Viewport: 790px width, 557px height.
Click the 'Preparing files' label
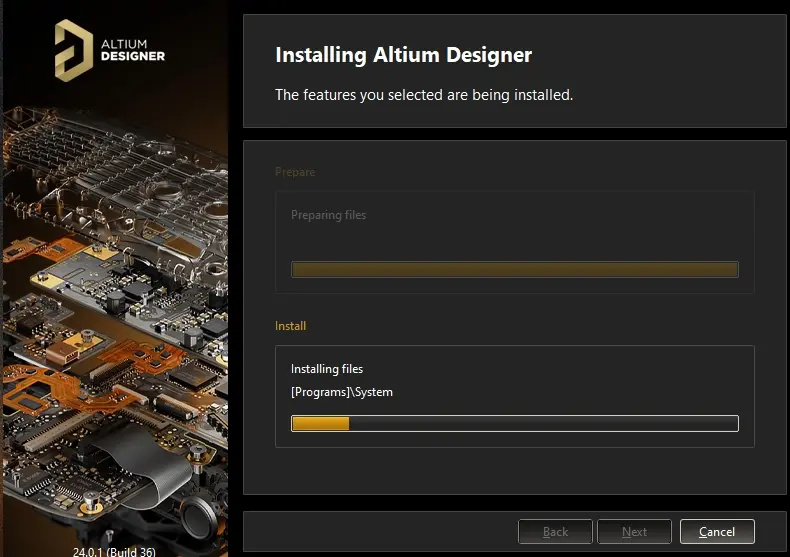[x=328, y=215]
